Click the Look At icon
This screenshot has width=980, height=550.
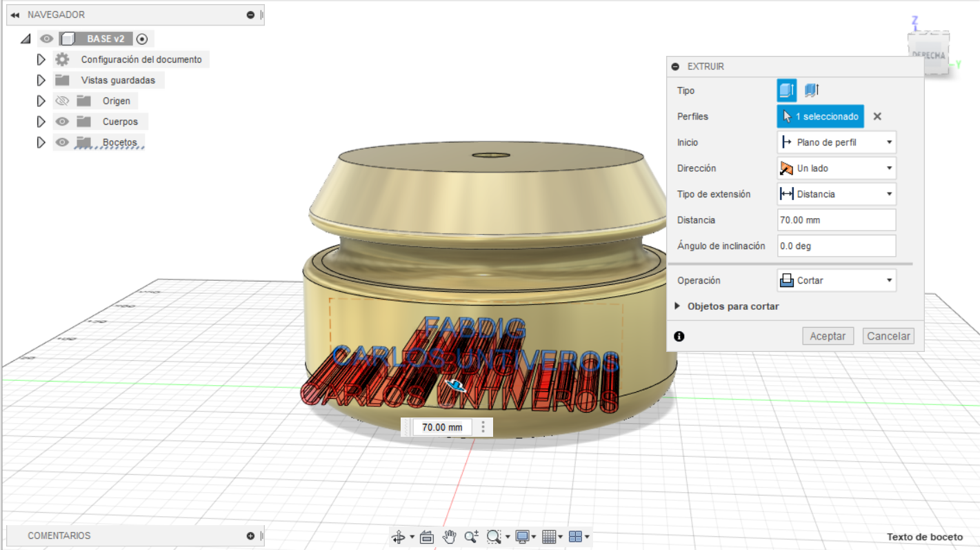pos(426,537)
